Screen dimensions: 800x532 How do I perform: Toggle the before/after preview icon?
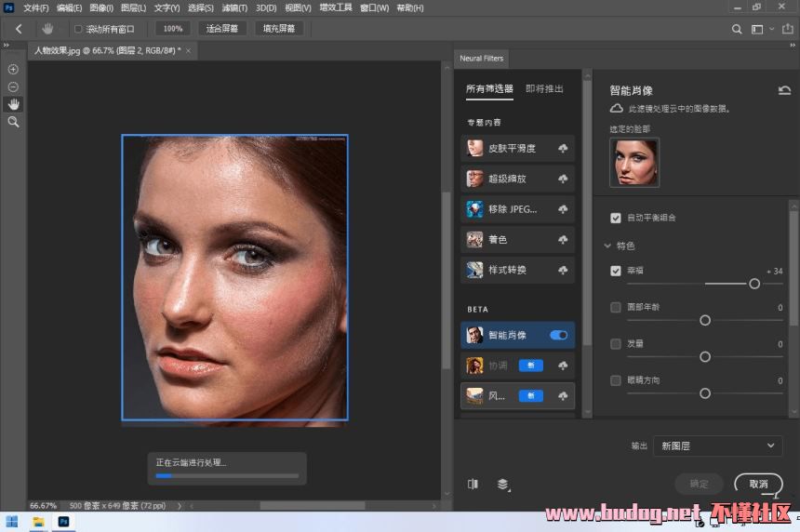[x=473, y=484]
